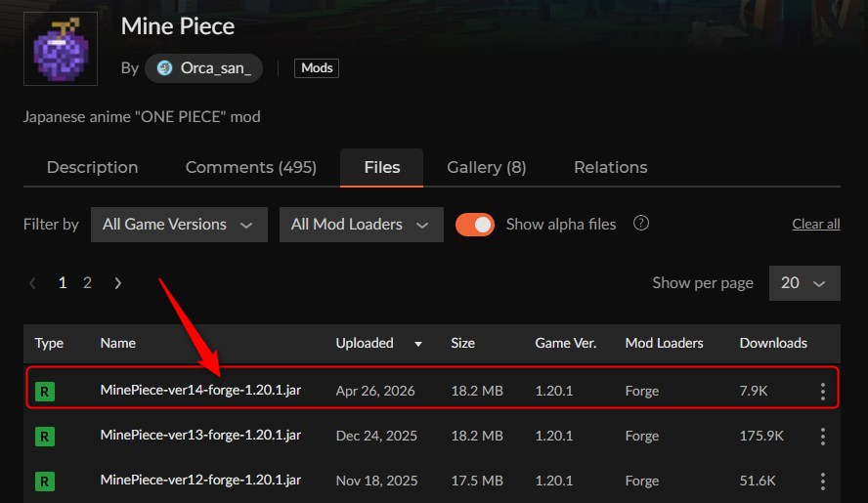Click the Nov 18, 2025 upload date
Viewport: 868px width, 503px height.
(x=377, y=481)
